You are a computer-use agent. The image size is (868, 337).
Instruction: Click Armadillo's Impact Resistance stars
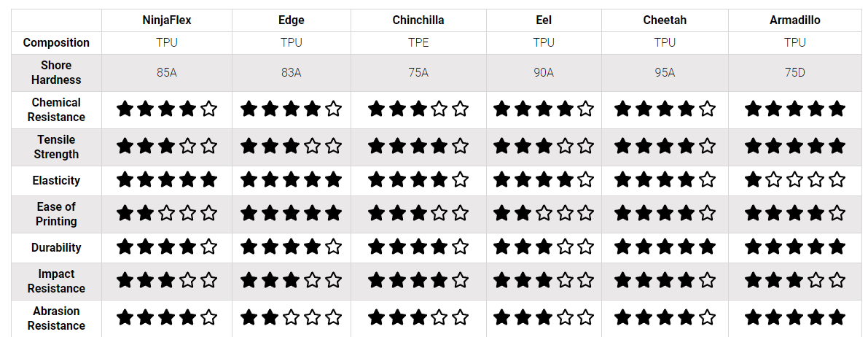pyautogui.click(x=794, y=280)
